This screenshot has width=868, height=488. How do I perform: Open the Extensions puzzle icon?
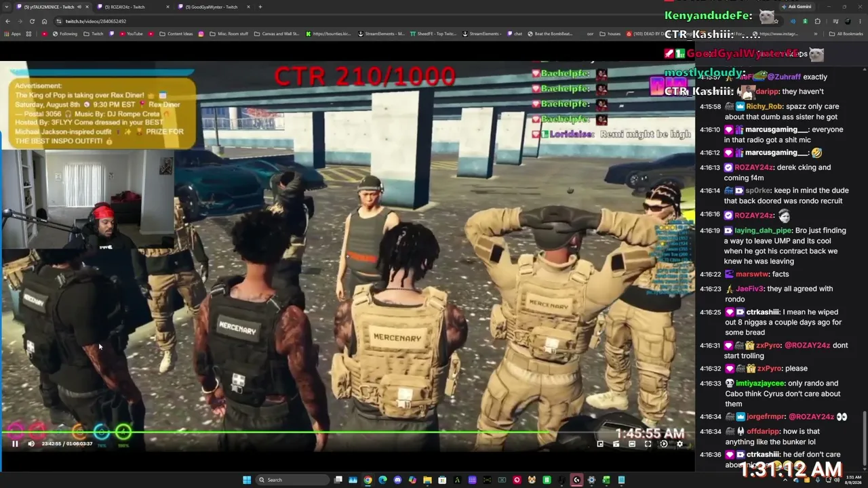(817, 21)
